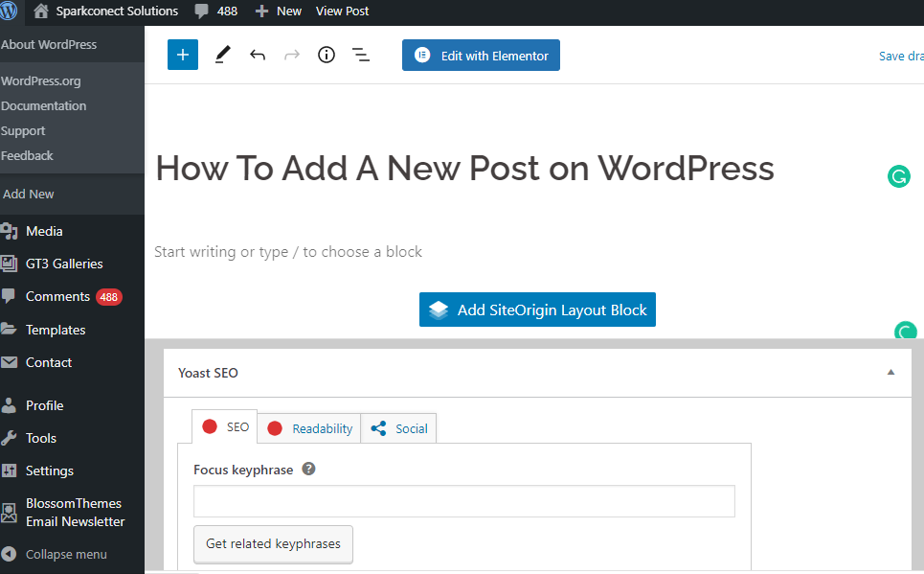Add a SiteOrigin Layout Block
924x574 pixels.
[x=537, y=310]
